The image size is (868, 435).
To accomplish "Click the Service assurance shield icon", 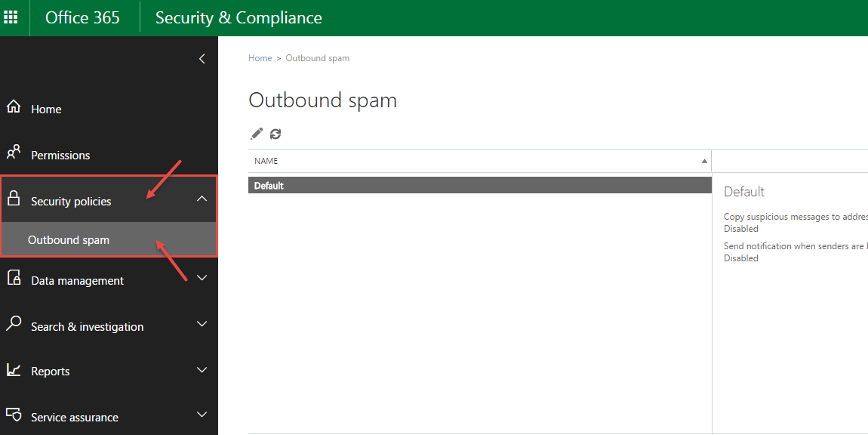I will click(x=14, y=415).
